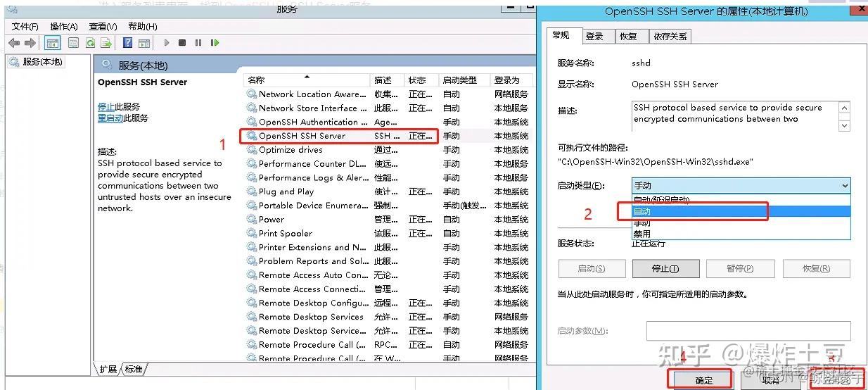Toggle the show/hide console tree toolbar icon

pyautogui.click(x=52, y=43)
